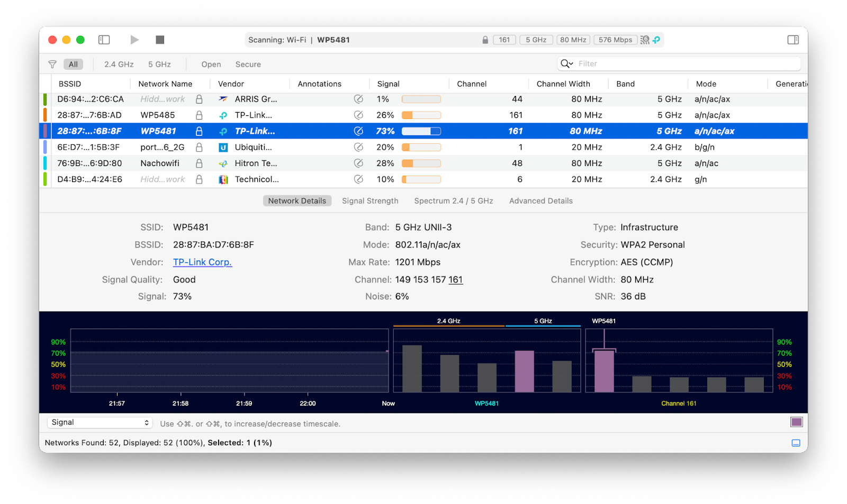Click the purple graph color swatch
The height and width of the screenshot is (504, 847).
796,422
